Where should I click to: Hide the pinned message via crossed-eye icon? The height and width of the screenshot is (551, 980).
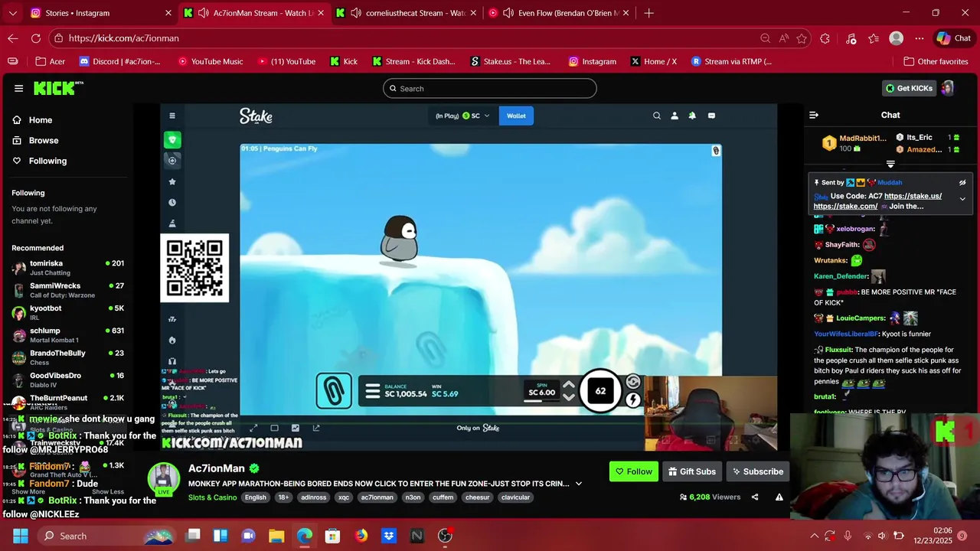(962, 183)
